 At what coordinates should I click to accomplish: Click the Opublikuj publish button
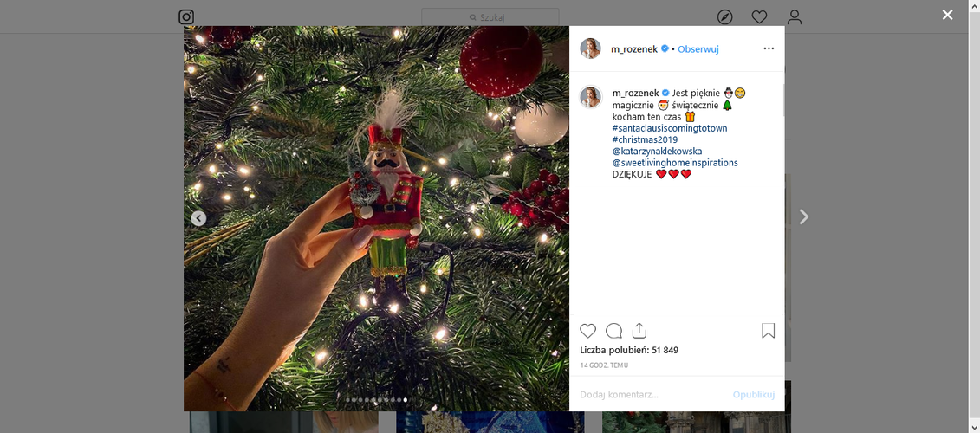pyautogui.click(x=754, y=394)
